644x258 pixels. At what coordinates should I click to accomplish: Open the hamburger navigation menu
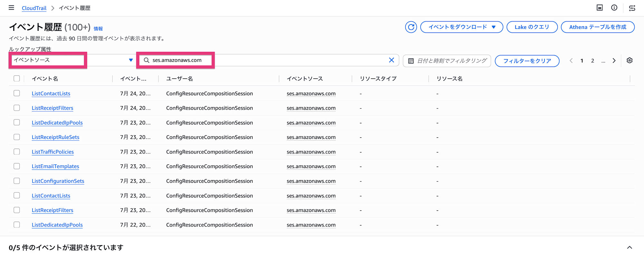[x=11, y=8]
